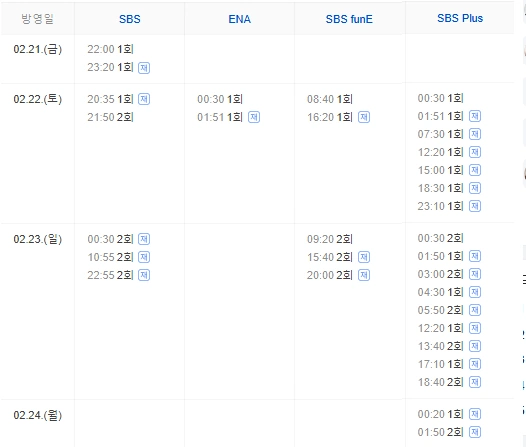Click the rerun icon beside SBS Plus 18:30 1회
This screenshot has height=447, width=526.
point(475,188)
